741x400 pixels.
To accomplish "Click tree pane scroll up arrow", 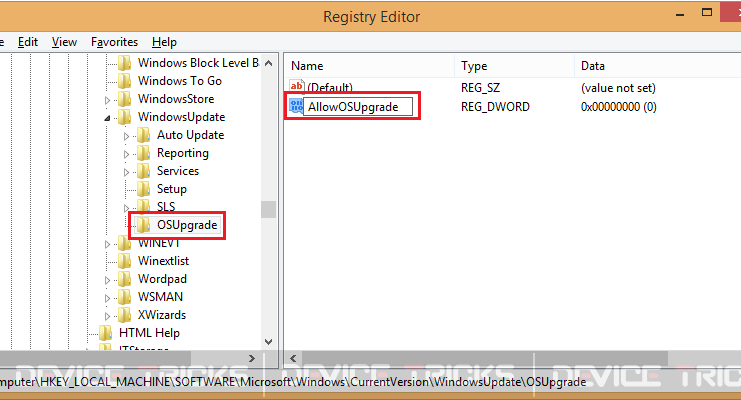I will pos(268,63).
